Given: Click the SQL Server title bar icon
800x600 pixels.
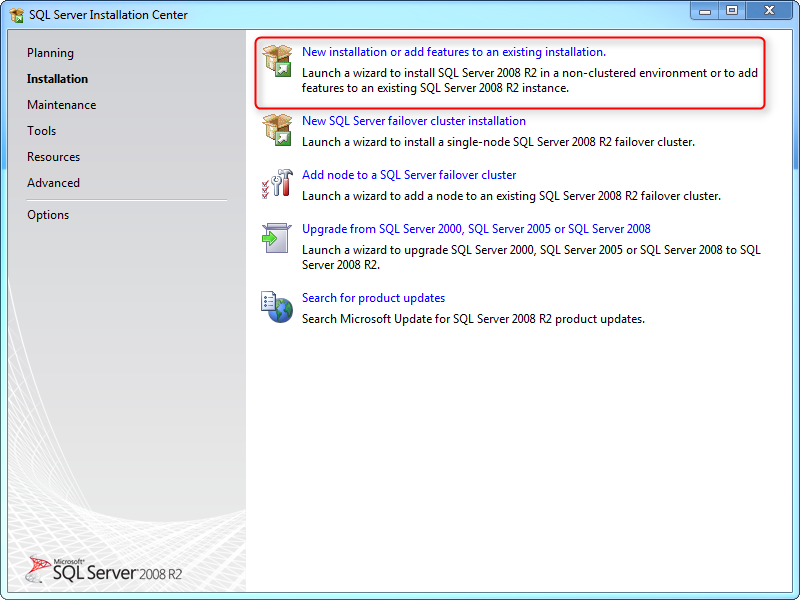Looking at the screenshot, I should [16, 15].
